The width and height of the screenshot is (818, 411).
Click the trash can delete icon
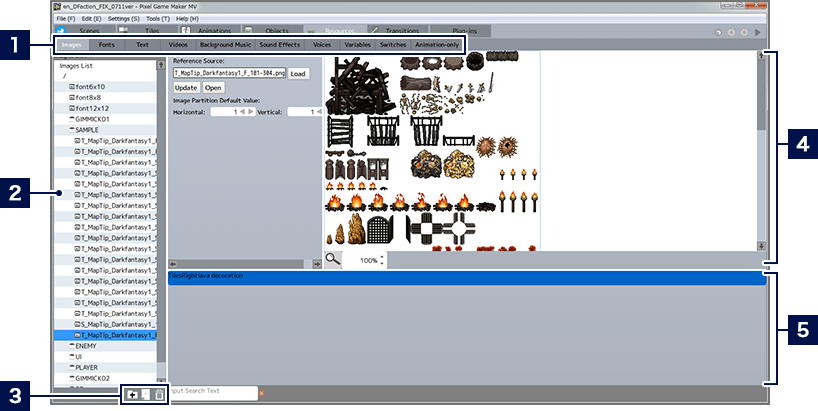click(x=157, y=395)
